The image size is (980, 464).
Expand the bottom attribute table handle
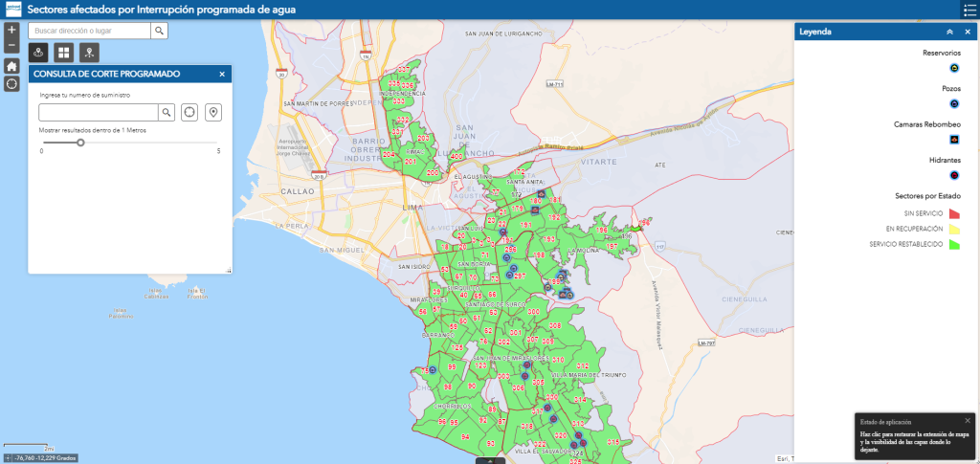[x=489, y=460]
